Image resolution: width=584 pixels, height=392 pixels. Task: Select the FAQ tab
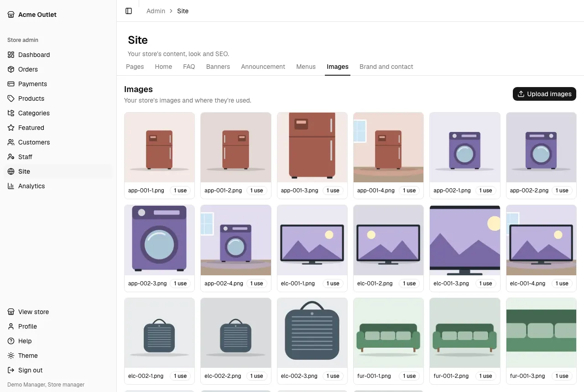189,67
